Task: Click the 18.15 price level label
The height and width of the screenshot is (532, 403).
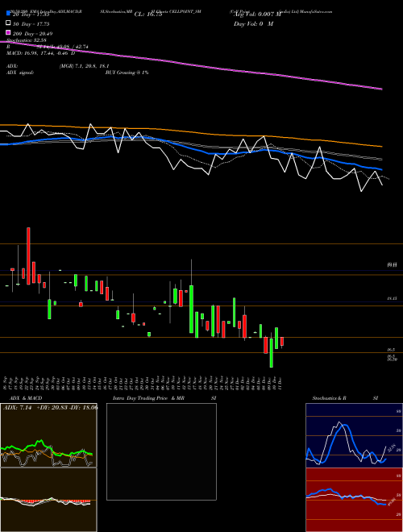Action: [x=392, y=298]
